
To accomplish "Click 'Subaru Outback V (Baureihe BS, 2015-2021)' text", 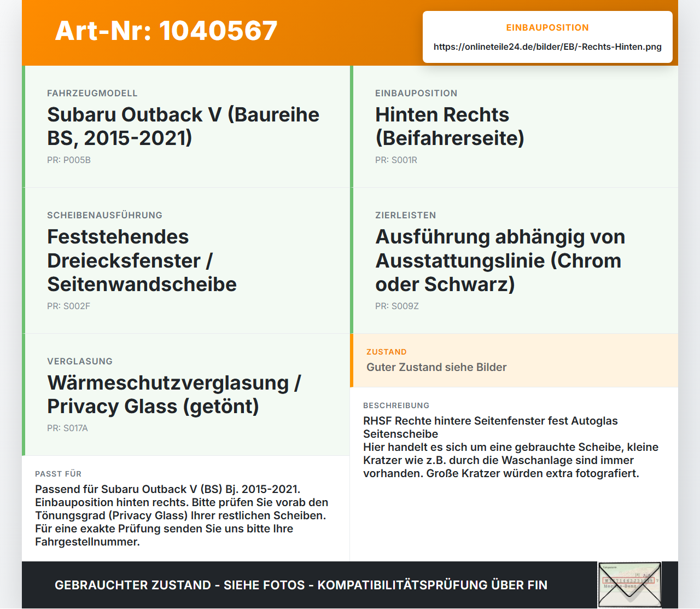I will [183, 126].
